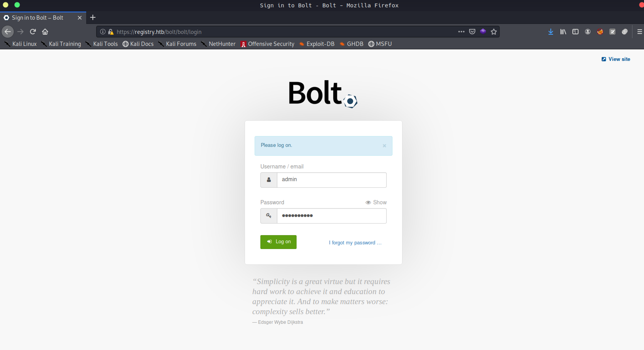Reload the Bolt login page
644x350 pixels.
33,32
